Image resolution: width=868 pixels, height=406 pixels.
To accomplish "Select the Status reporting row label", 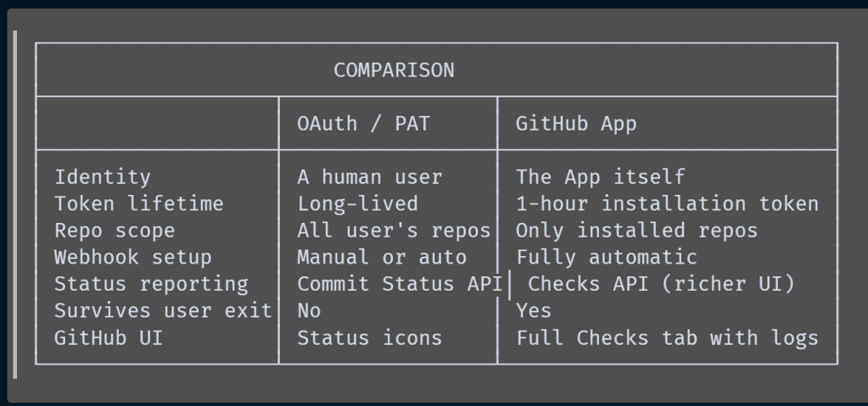I will [x=151, y=284].
